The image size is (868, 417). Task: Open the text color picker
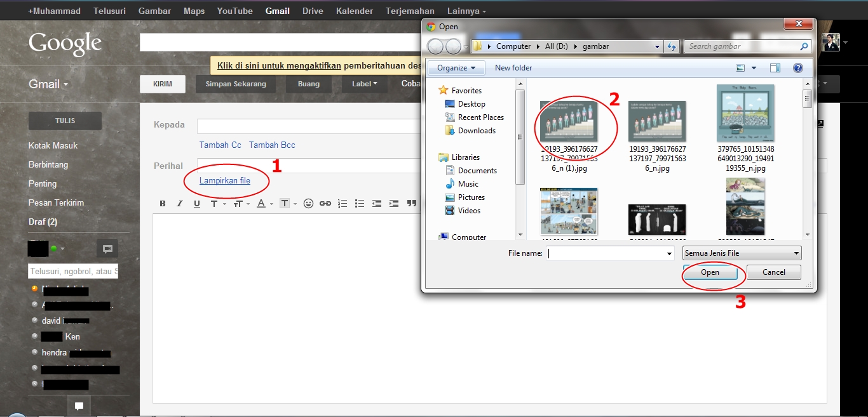261,203
